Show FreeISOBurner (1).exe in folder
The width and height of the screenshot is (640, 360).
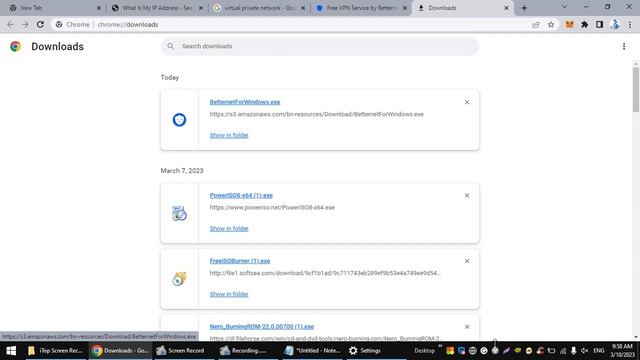coord(229,294)
